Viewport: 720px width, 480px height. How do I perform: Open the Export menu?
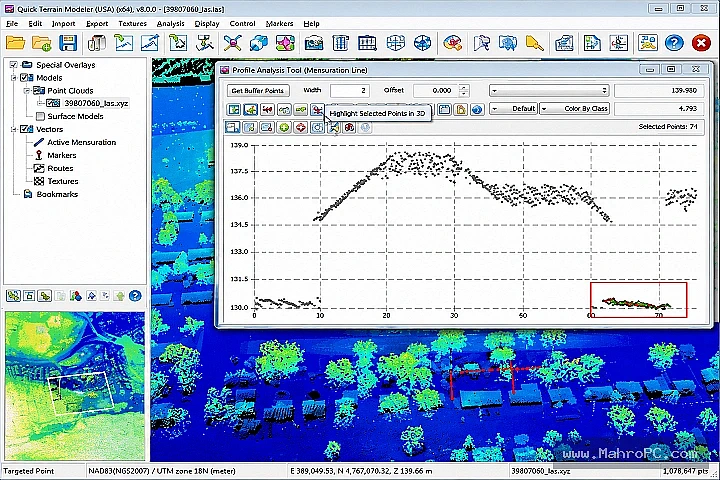(97, 23)
